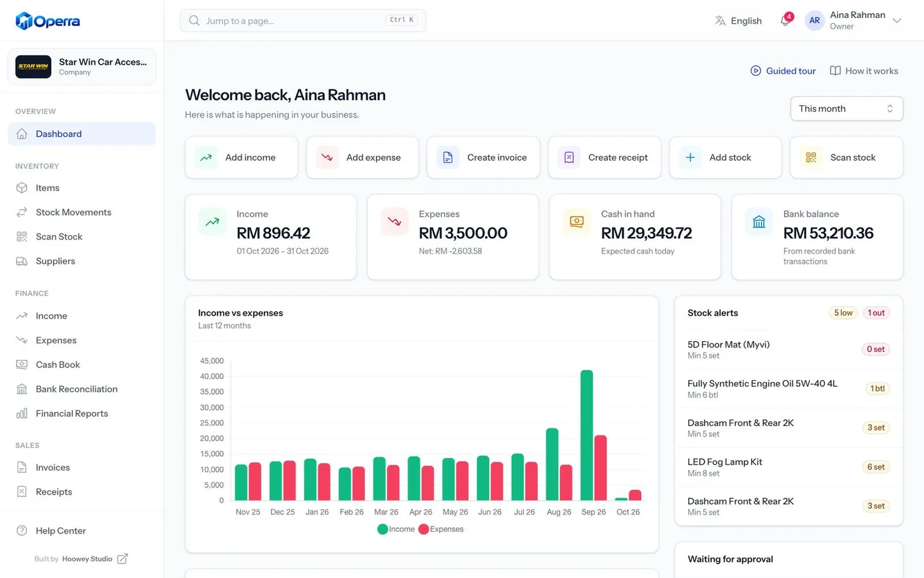
Task: Click the AR user avatar
Action: click(x=814, y=21)
